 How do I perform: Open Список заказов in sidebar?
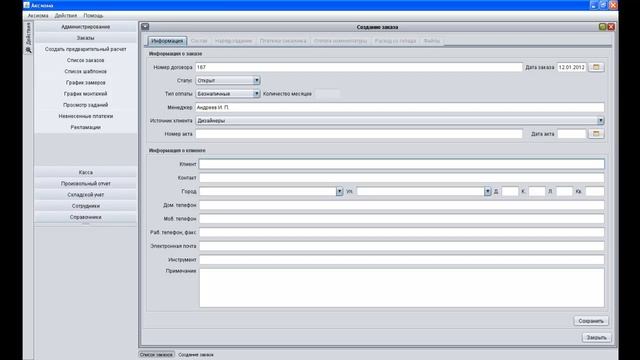(86, 60)
